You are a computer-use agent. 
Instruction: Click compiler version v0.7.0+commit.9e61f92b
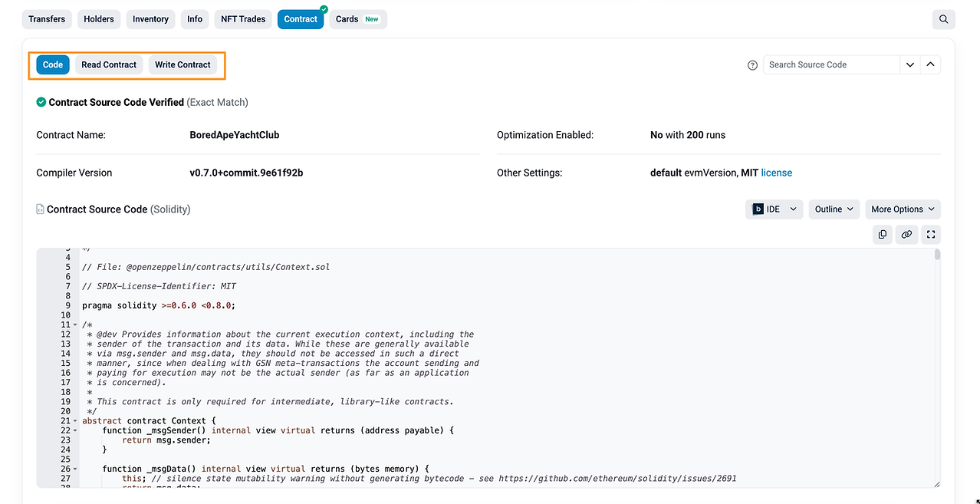point(246,173)
